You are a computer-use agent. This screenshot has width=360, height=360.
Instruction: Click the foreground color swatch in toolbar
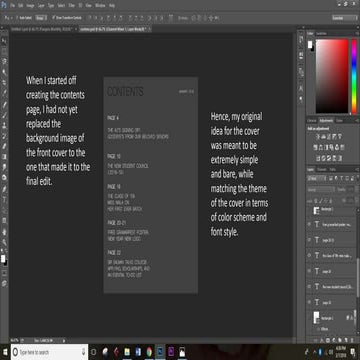click(3, 259)
